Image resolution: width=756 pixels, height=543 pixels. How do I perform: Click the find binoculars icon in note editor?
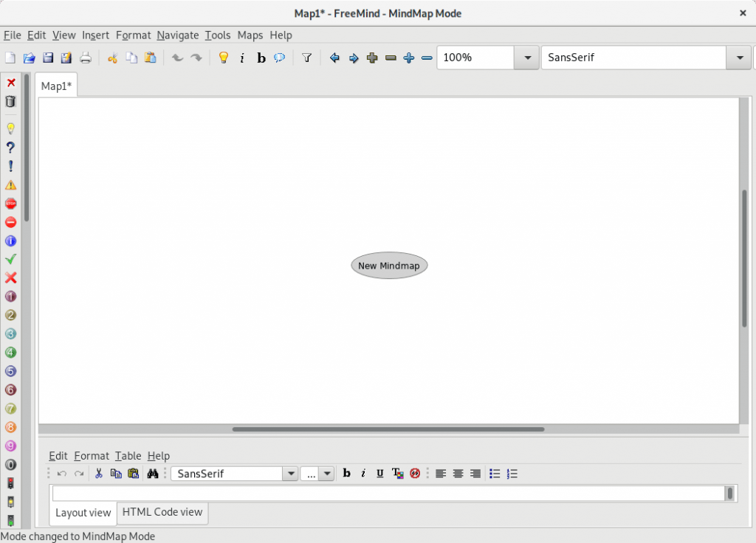coord(153,474)
